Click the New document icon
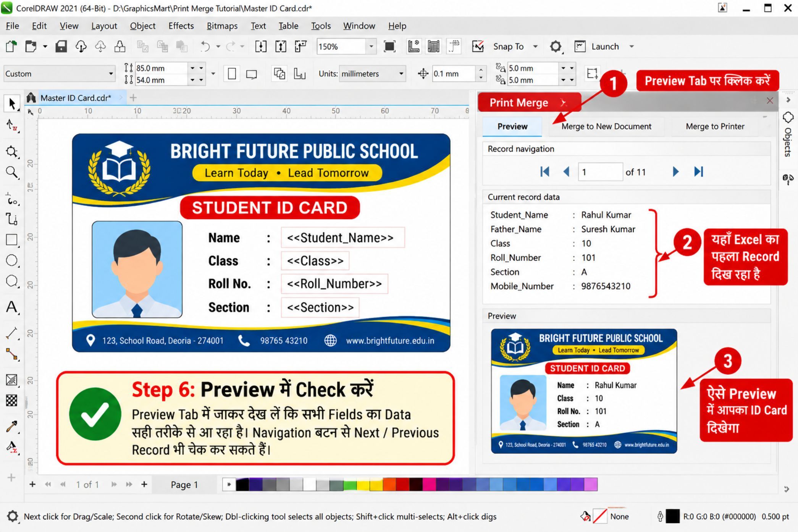Screen dimensions: 798x532 click(x=11, y=47)
